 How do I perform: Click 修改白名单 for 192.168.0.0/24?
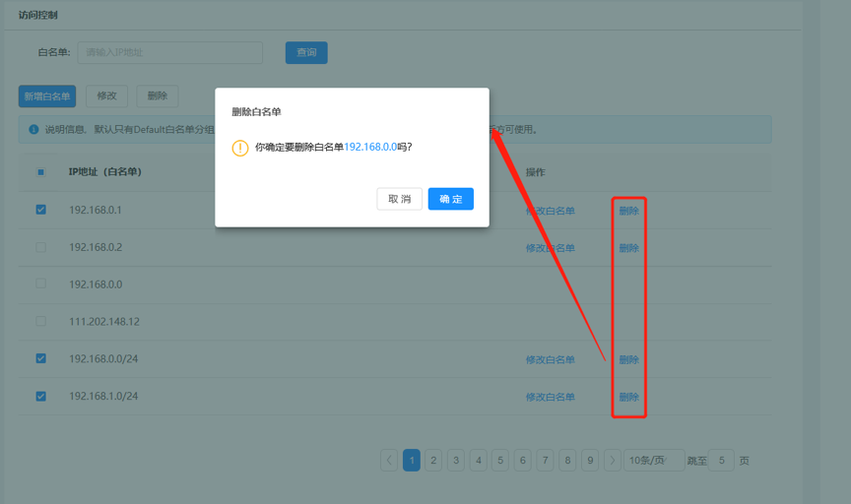click(x=551, y=359)
